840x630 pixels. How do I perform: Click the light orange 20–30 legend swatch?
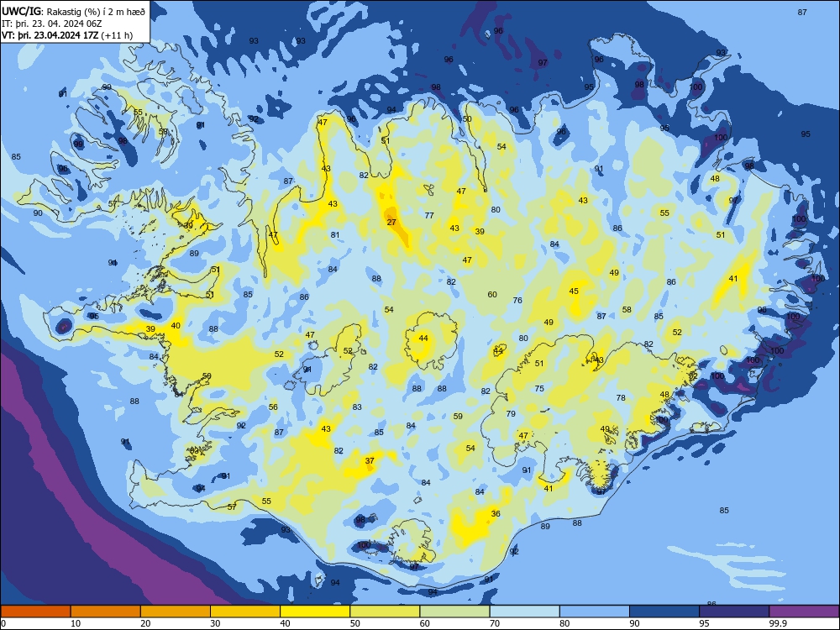pos(176,612)
